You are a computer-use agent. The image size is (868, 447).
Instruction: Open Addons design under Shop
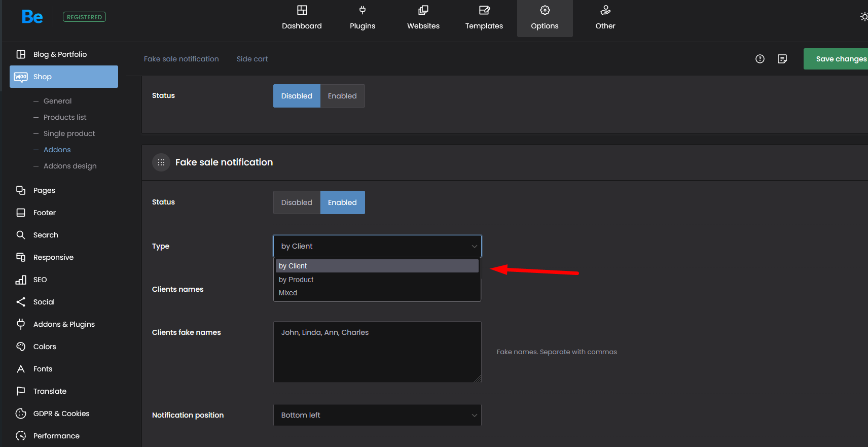coord(70,166)
